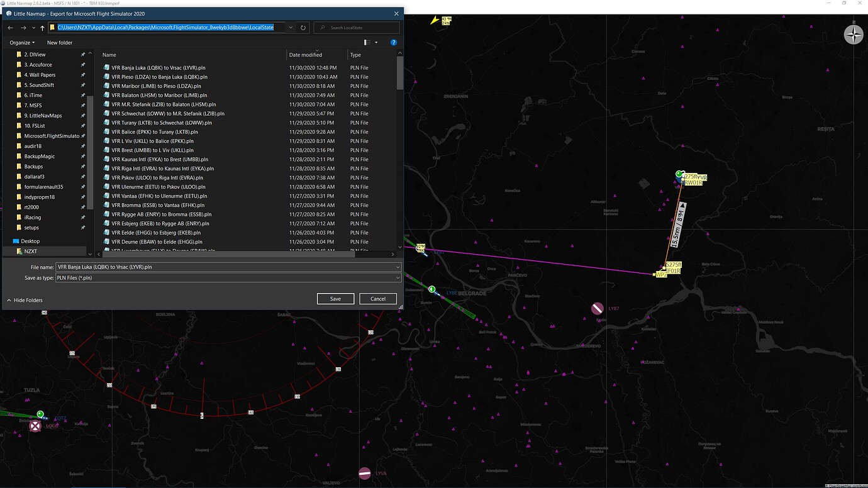
Task: Sort files by the Date modified column
Action: click(x=308, y=55)
